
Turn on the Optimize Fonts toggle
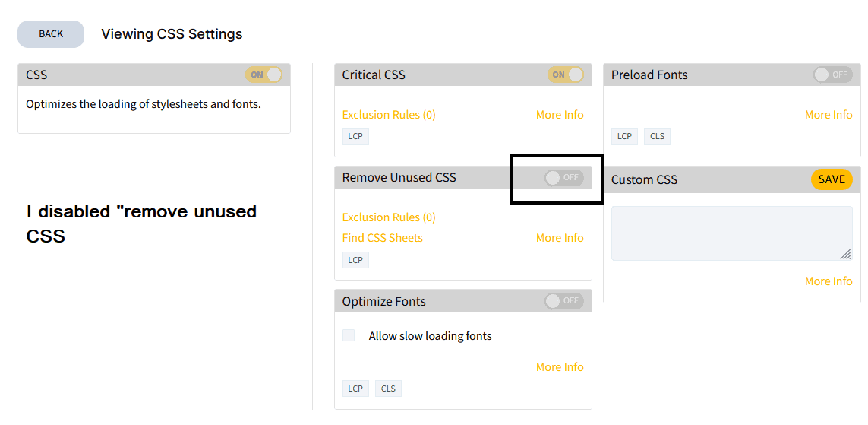tap(563, 301)
